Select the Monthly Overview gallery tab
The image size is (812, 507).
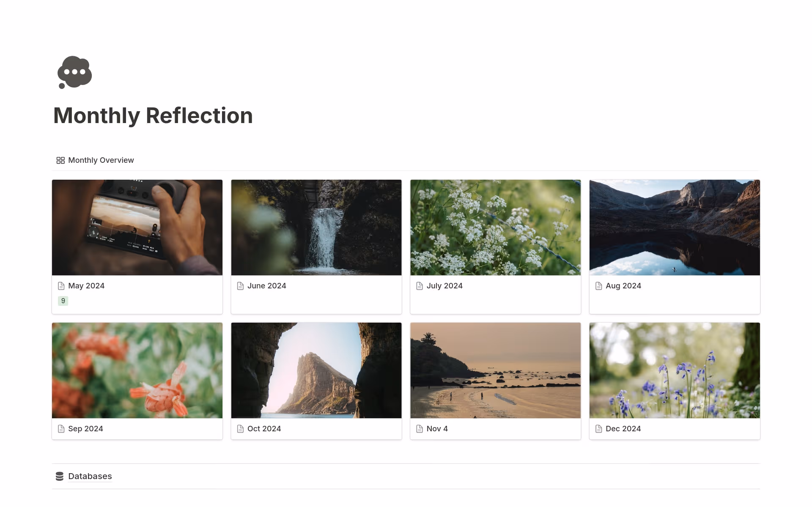tap(95, 160)
